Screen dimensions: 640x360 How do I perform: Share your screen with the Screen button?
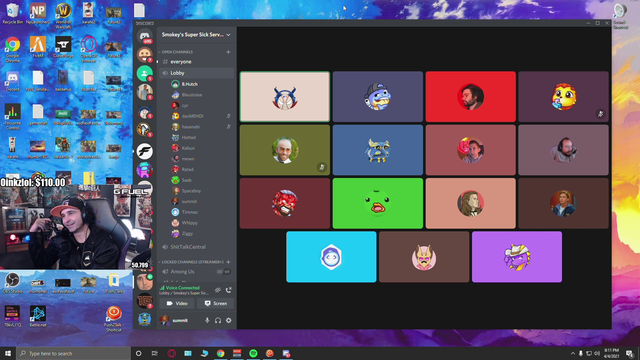[x=216, y=304]
